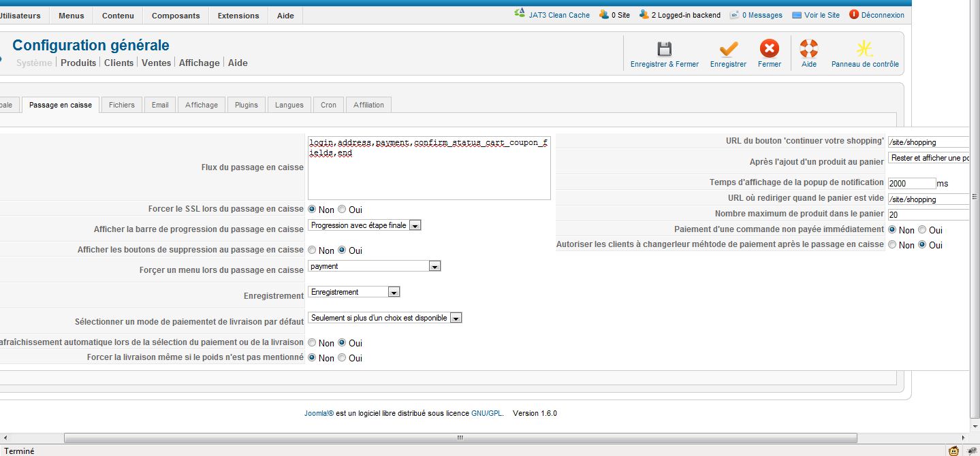Select Oui for Paiement d'une commande non payée
The height and width of the screenshot is (456, 980).
[x=922, y=230]
